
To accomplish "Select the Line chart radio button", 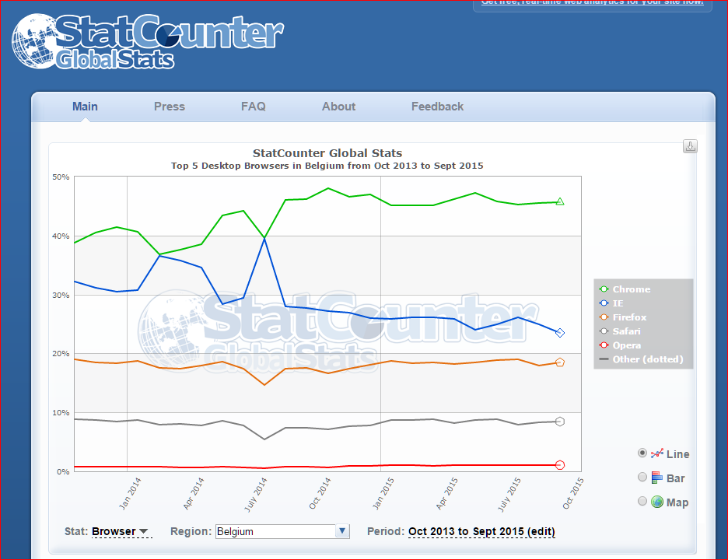I will [642, 453].
